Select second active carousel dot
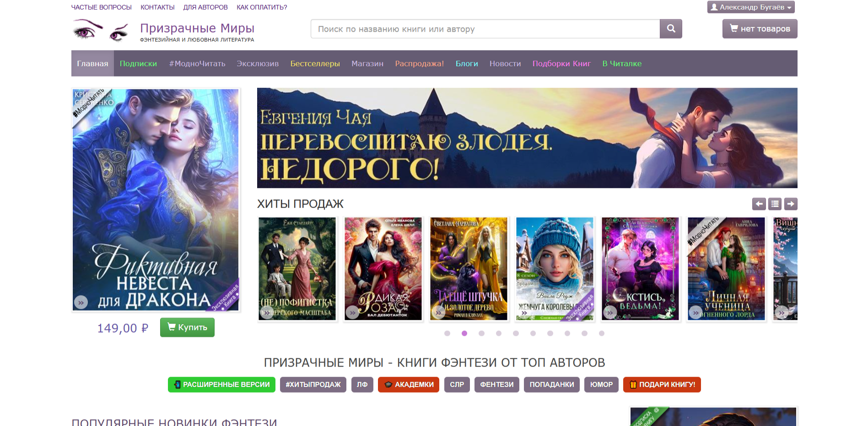The image size is (868, 426). 464,333
